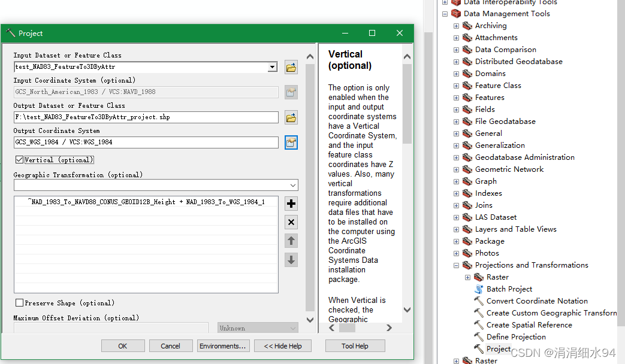Click Define Projection hammer icon
625x364 pixels.
(479, 337)
